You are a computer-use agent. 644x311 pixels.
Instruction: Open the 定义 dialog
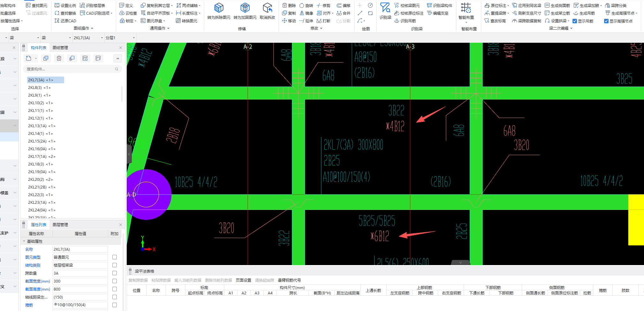126,5
